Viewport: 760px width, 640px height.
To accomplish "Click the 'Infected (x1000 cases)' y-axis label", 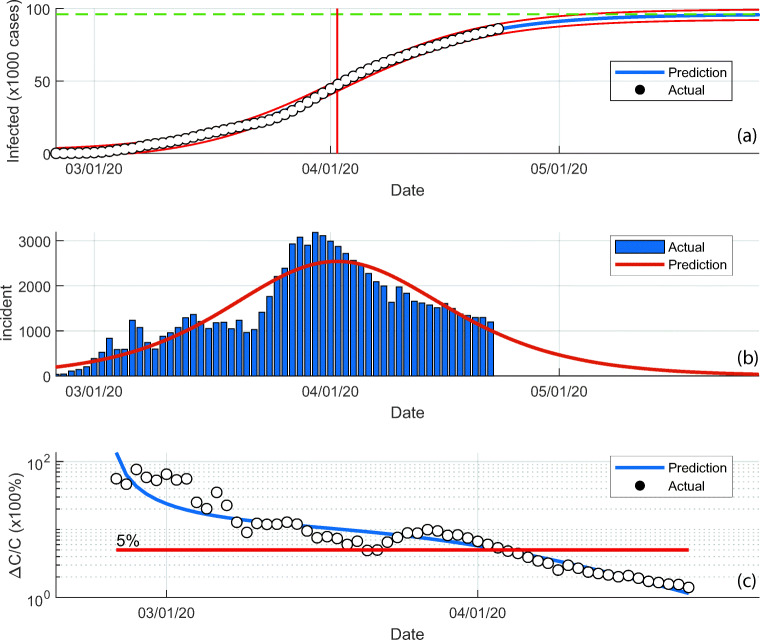I will (14, 82).
